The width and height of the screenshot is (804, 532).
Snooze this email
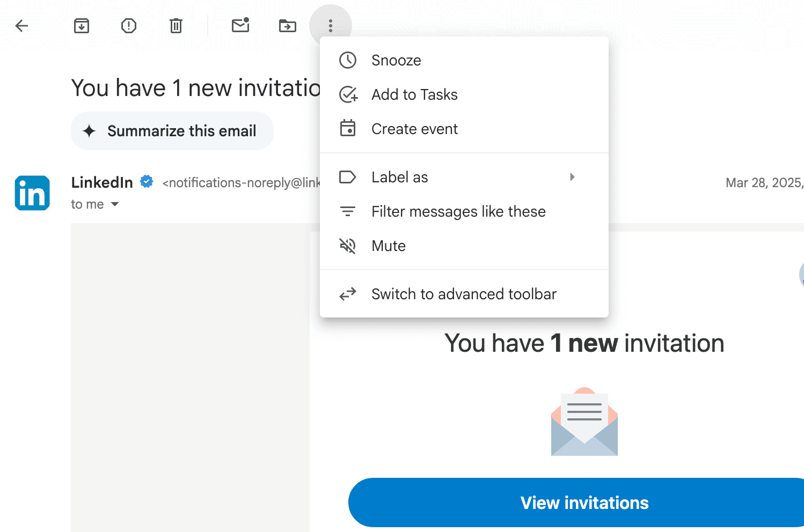coord(396,60)
